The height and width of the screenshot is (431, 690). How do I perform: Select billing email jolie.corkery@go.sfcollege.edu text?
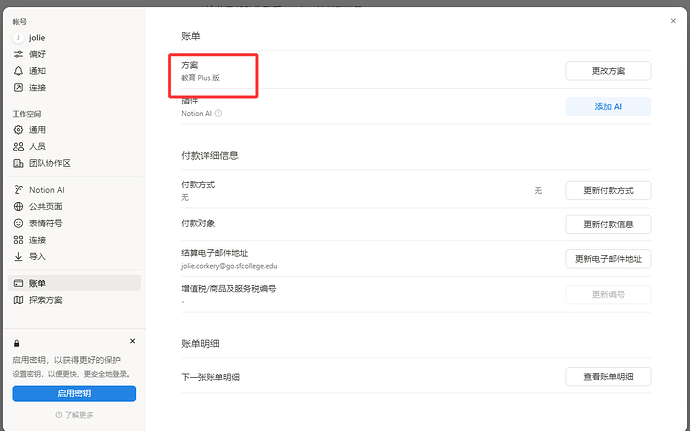[x=229, y=266]
